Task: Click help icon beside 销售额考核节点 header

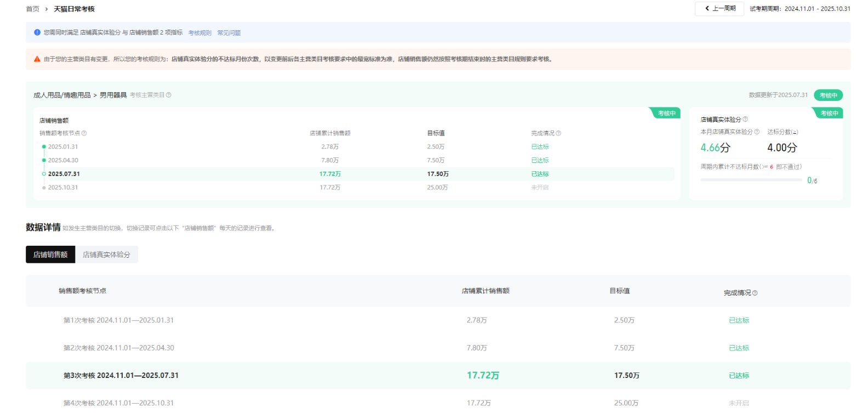Action: click(84, 133)
